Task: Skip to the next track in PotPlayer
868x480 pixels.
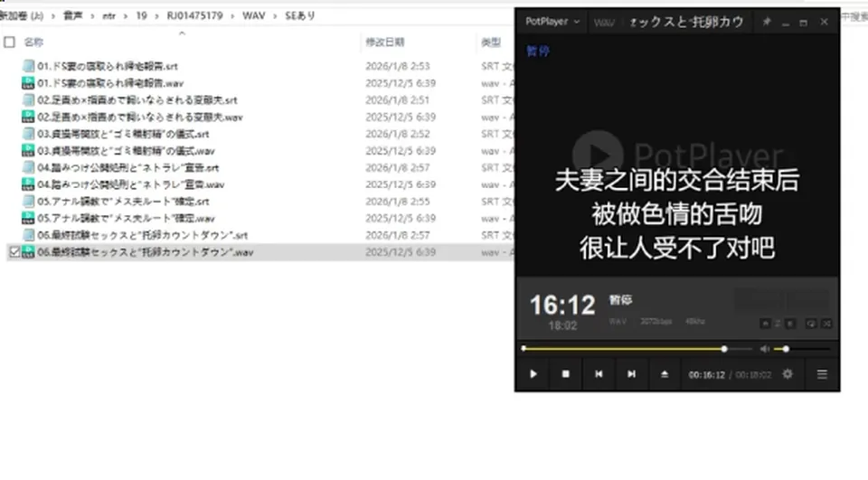Action: point(631,374)
